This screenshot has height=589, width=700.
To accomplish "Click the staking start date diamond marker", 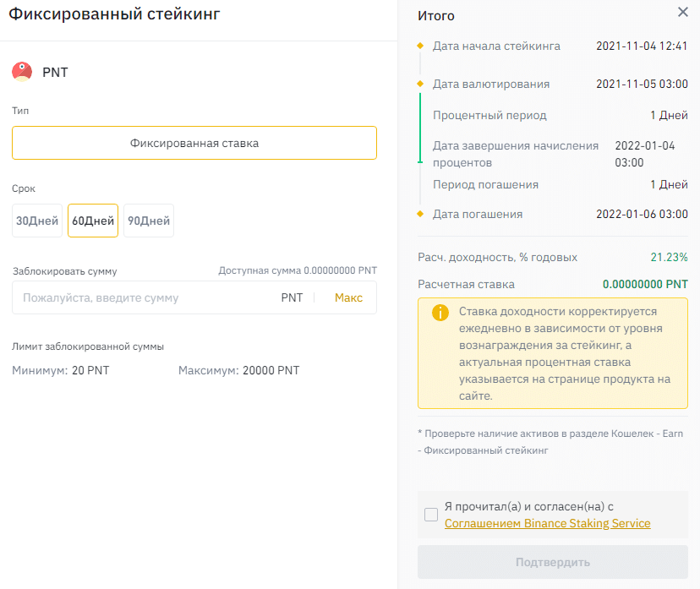I will click(x=420, y=46).
